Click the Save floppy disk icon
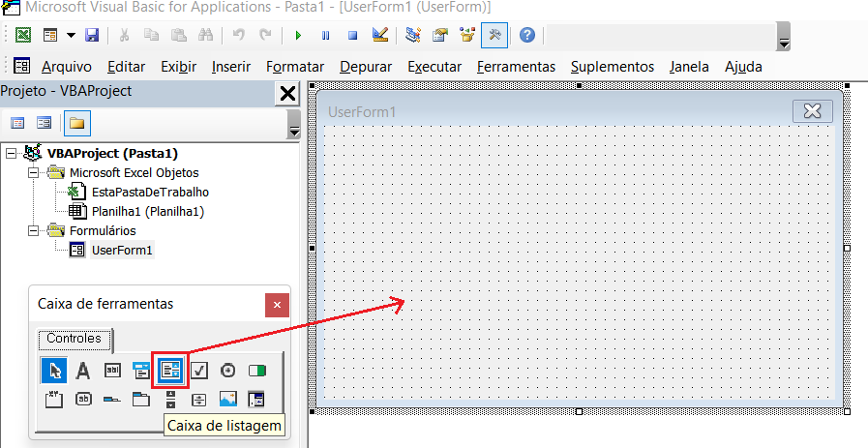 (x=92, y=36)
